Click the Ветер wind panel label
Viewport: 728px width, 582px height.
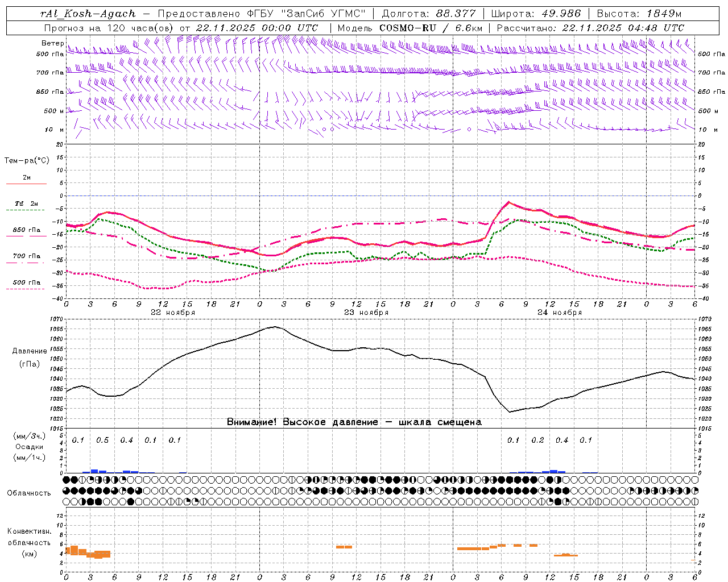52,43
